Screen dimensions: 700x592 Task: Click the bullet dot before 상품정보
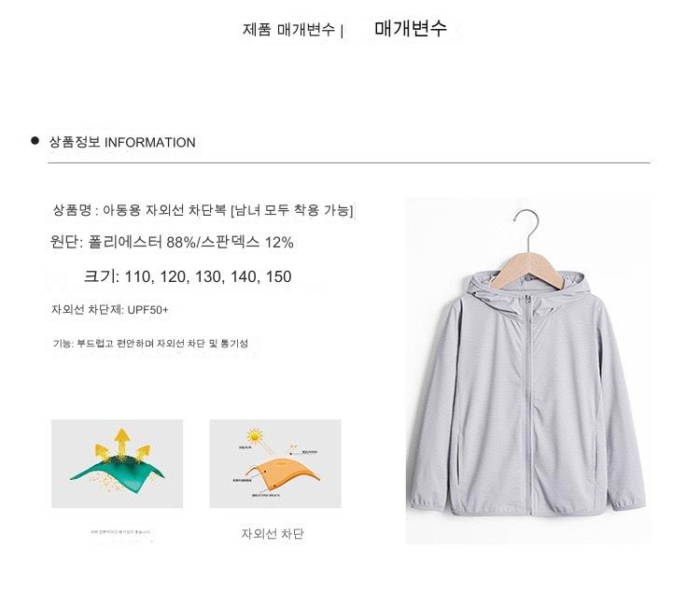pos(35,141)
